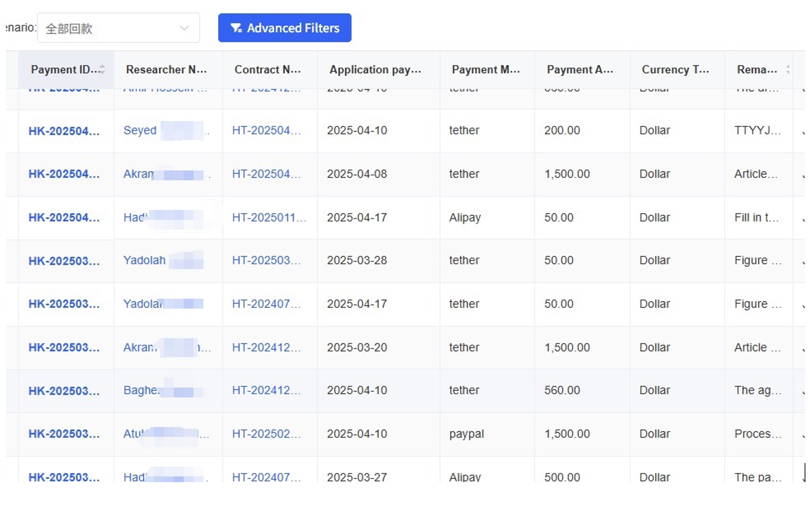Sort by the Payment ID column sort icon

(x=102, y=69)
